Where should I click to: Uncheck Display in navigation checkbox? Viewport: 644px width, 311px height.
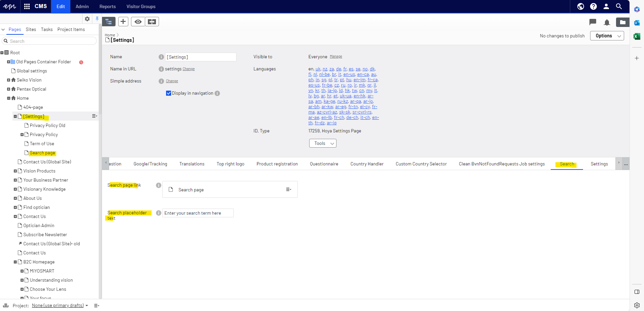tap(168, 93)
